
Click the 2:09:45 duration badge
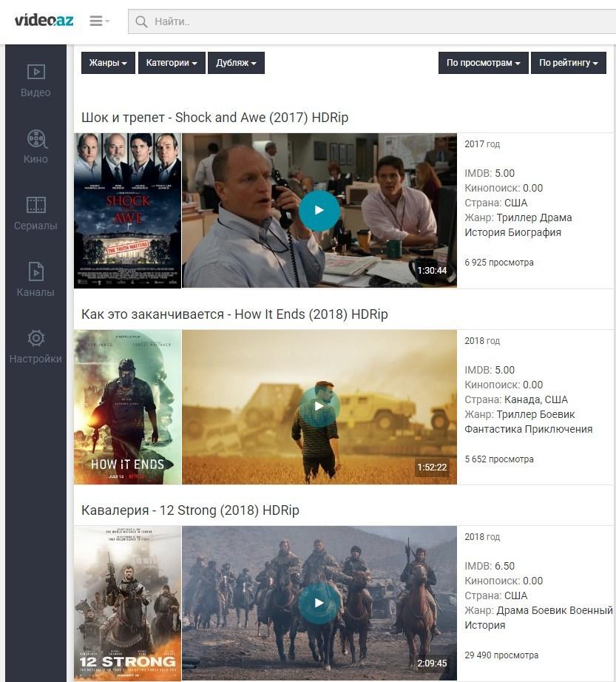pyautogui.click(x=432, y=664)
